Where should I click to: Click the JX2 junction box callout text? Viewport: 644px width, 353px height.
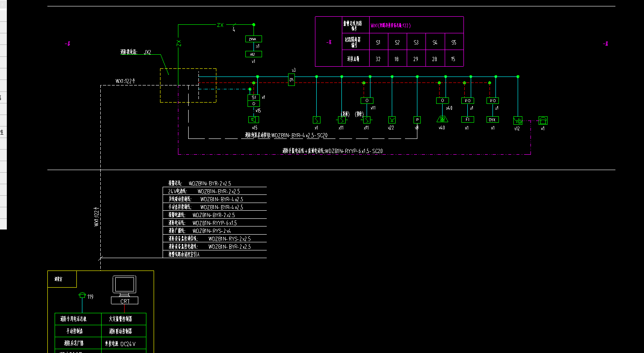136,52
